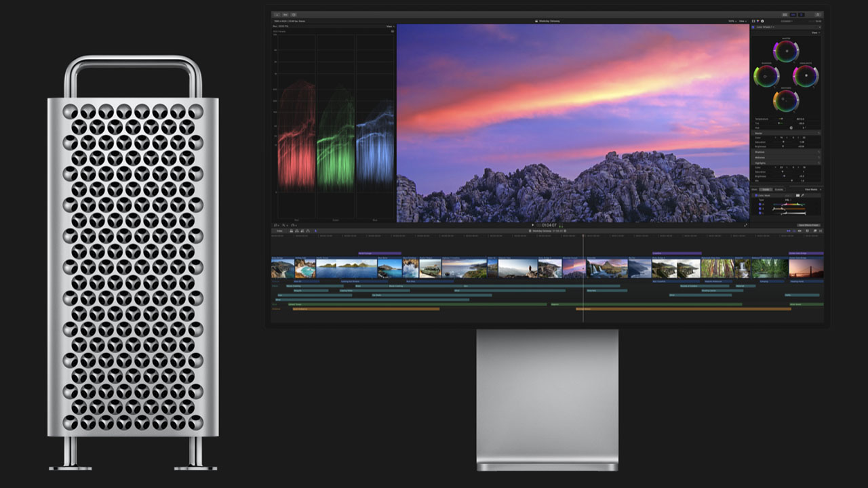Switch to the Video inspector icon

coord(753,21)
